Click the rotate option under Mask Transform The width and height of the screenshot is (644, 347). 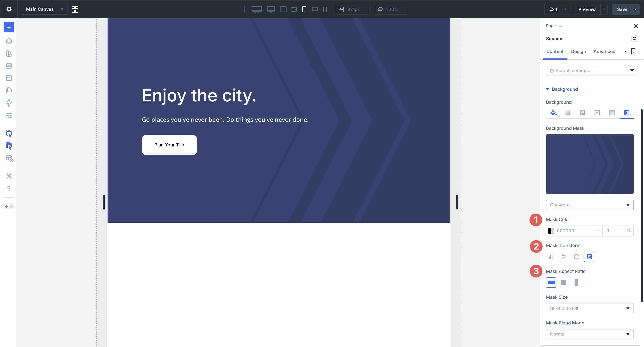tap(576, 257)
